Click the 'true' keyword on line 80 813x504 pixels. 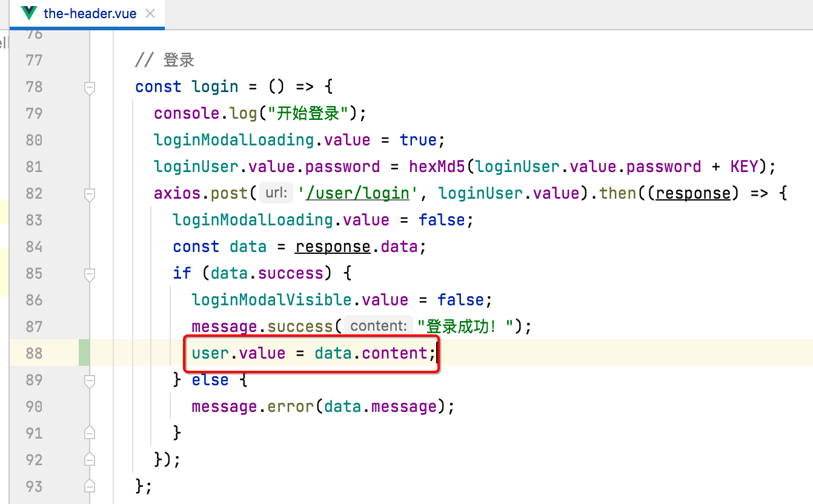click(418, 140)
